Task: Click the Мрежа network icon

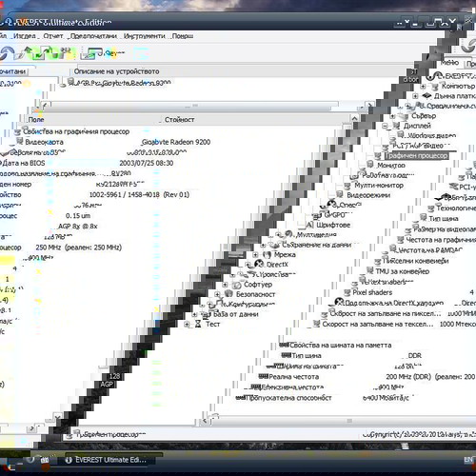Action: pyautogui.click(x=268, y=254)
